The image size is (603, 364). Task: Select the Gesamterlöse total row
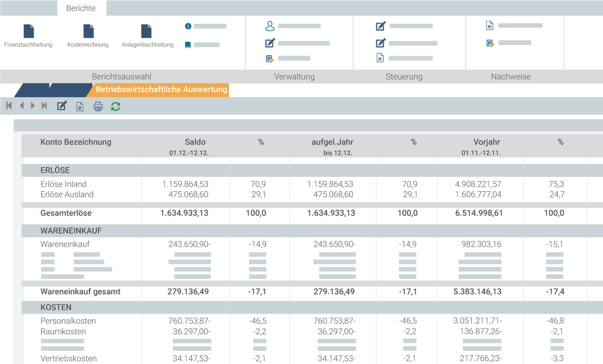[66, 213]
